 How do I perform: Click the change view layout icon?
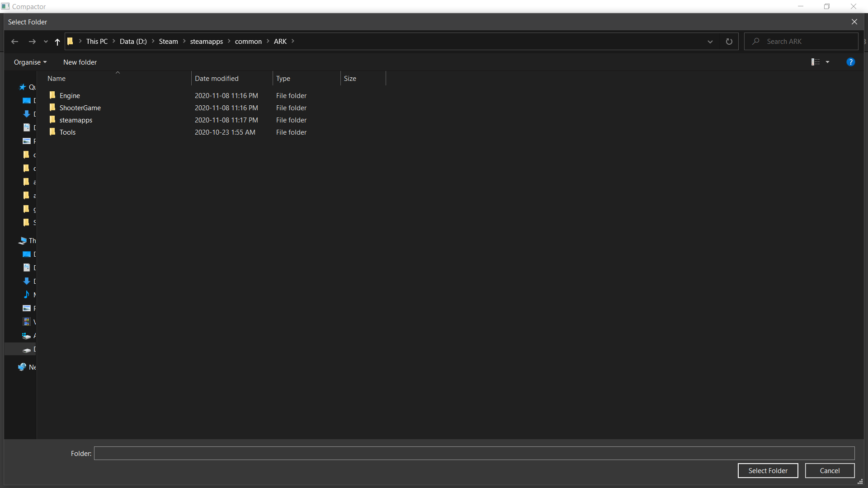tap(815, 62)
